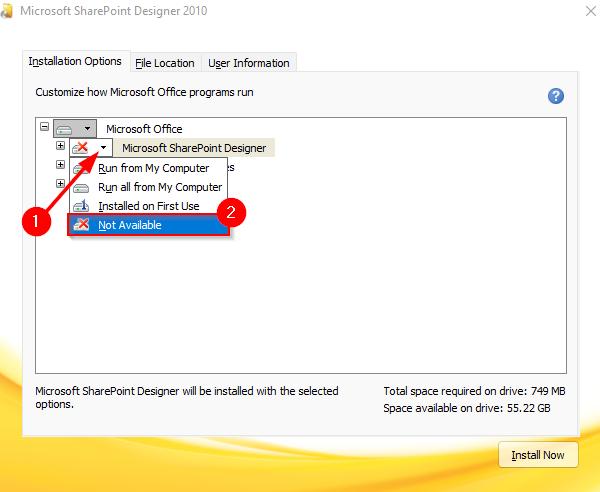Open Microsoft Office install state dropdown
The height and width of the screenshot is (492, 600).
[75, 129]
